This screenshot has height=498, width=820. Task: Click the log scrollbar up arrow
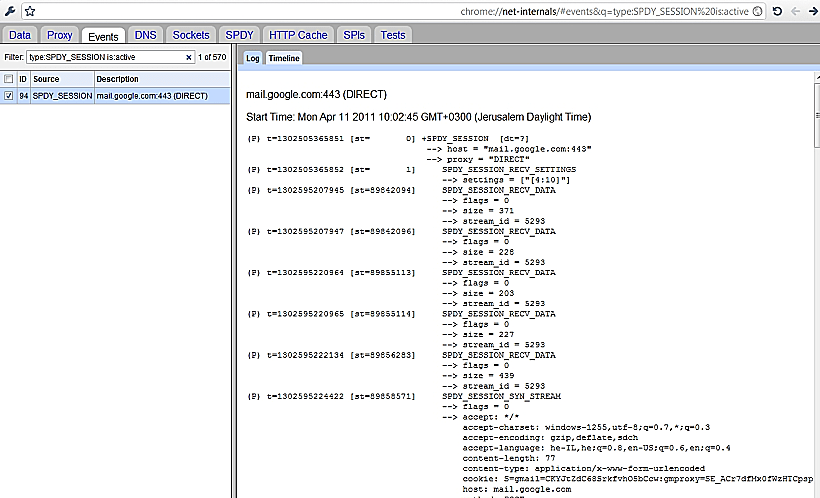coord(814,77)
